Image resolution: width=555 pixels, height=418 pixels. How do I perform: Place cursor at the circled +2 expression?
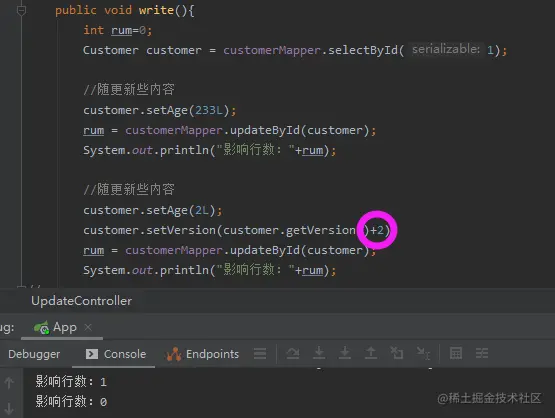point(377,230)
